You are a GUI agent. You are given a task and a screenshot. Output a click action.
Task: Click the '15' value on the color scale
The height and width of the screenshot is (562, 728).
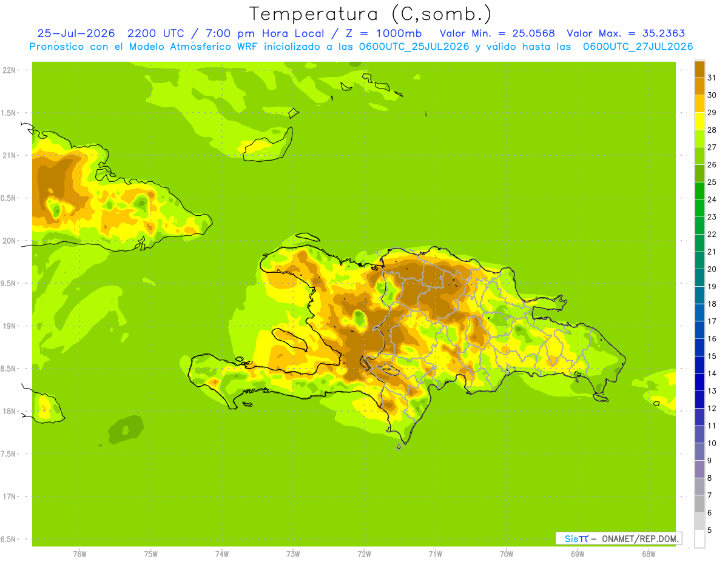click(x=712, y=356)
